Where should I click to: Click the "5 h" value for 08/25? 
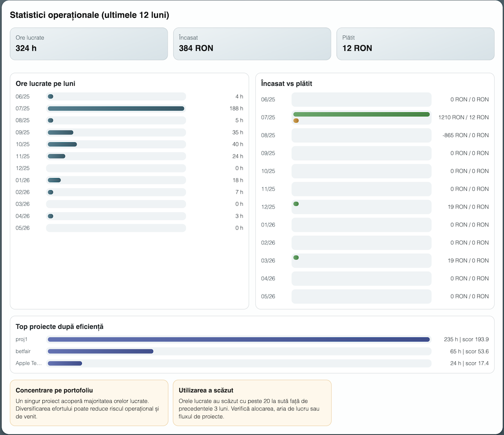tap(239, 120)
